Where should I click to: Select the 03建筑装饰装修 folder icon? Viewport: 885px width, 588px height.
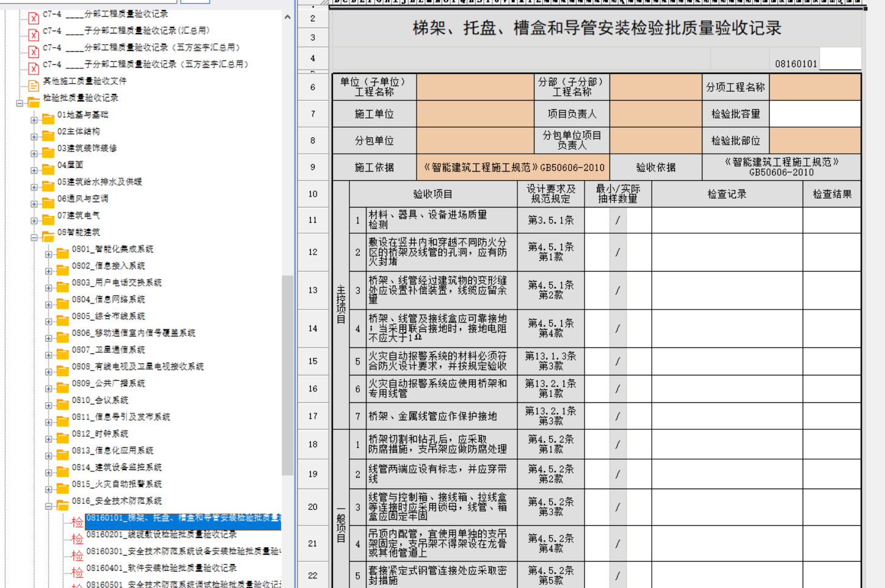click(x=48, y=153)
